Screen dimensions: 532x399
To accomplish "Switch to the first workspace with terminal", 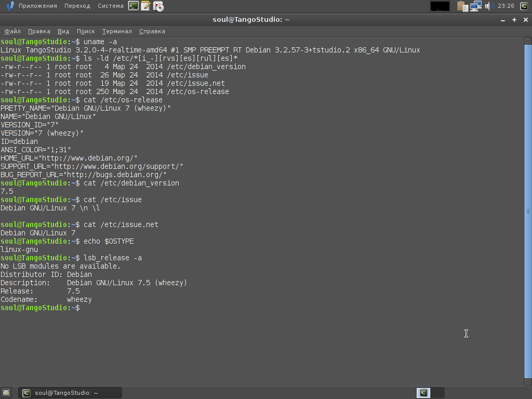I will point(423,393).
